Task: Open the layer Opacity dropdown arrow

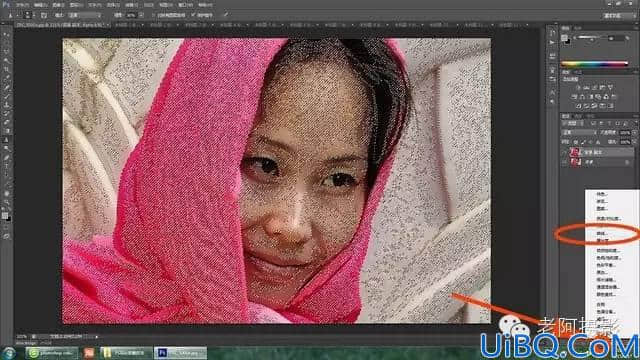Action: (634, 133)
